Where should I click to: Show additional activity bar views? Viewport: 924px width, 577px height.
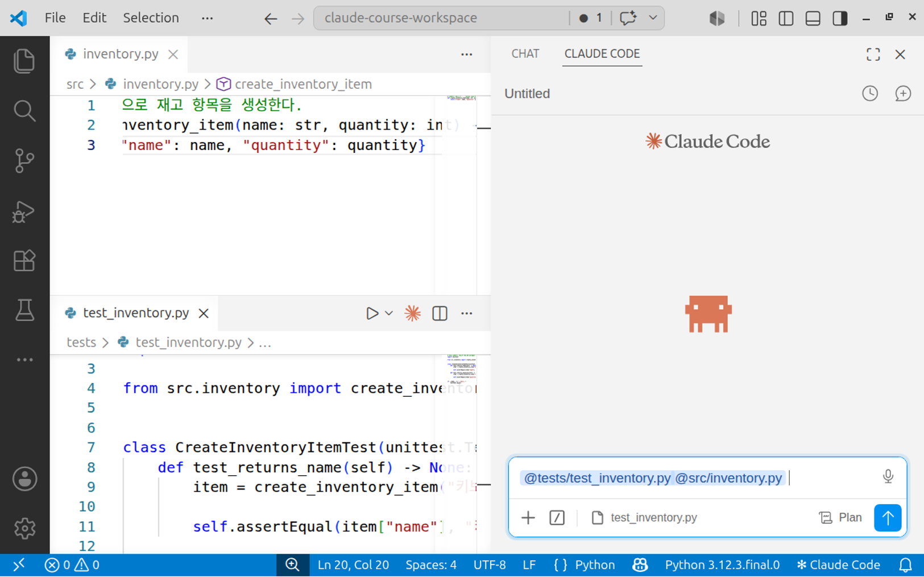tap(24, 360)
